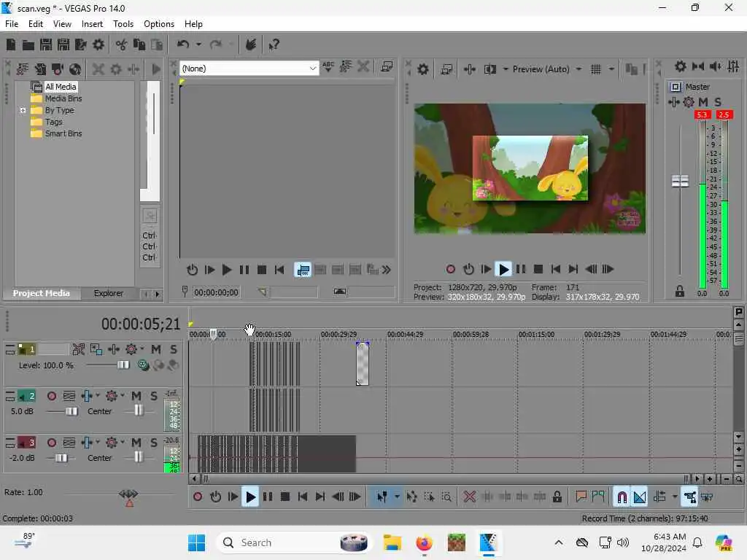Click the Play button in timeline transport
The height and width of the screenshot is (560, 747).
click(250, 497)
